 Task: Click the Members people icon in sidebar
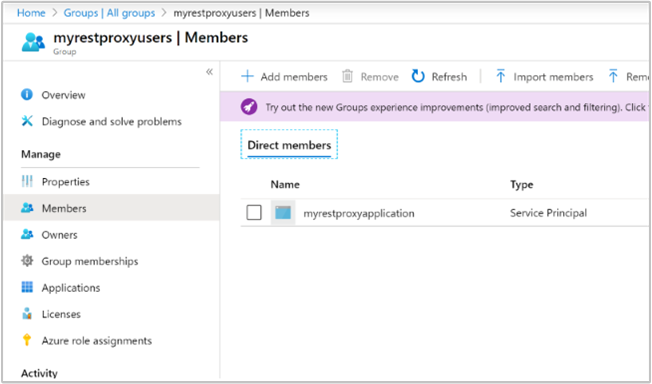pos(27,208)
